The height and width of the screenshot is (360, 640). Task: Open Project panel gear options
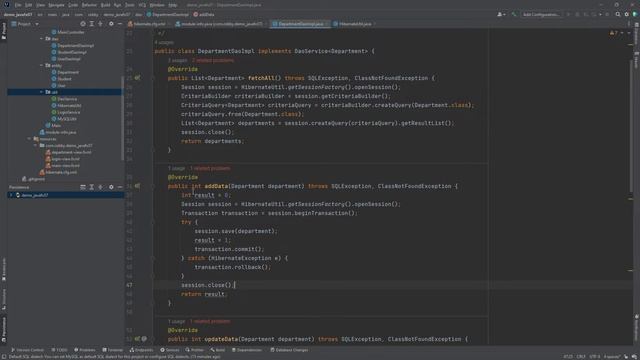(x=111, y=24)
